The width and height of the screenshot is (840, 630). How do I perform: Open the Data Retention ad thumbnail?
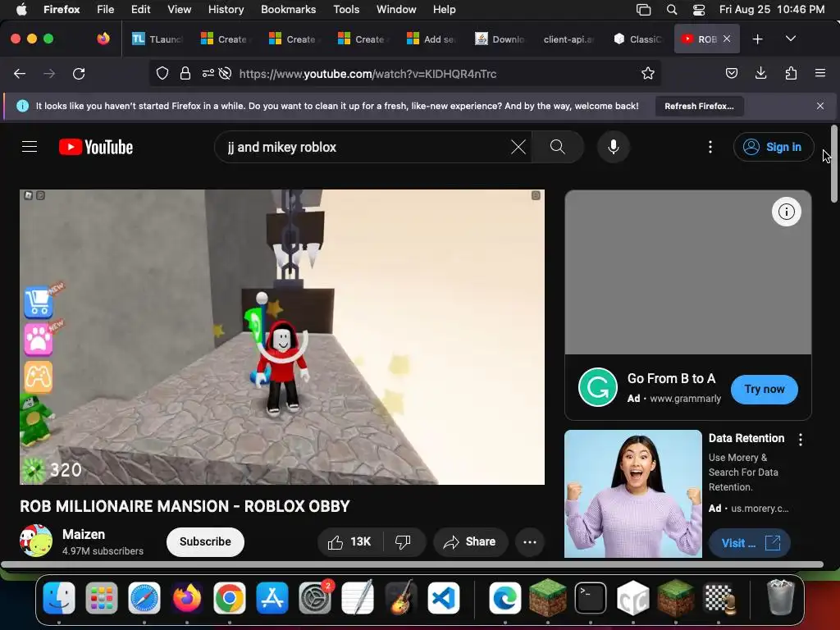click(633, 493)
